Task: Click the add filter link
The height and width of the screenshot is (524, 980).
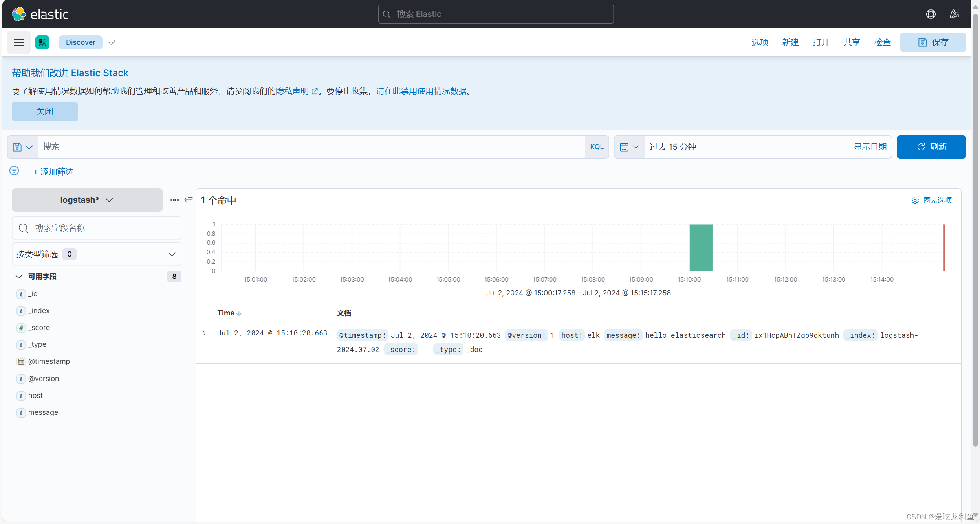Action: pyautogui.click(x=53, y=172)
